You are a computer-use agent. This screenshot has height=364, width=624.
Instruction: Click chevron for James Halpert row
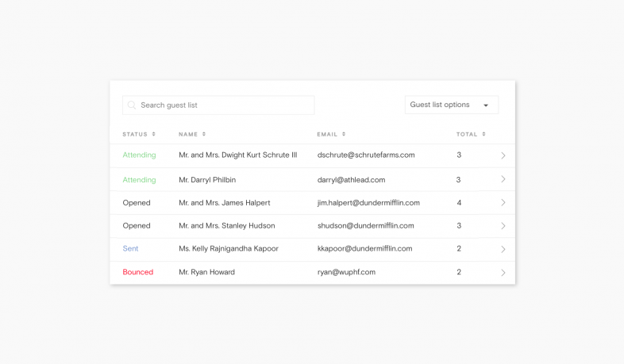pos(503,203)
